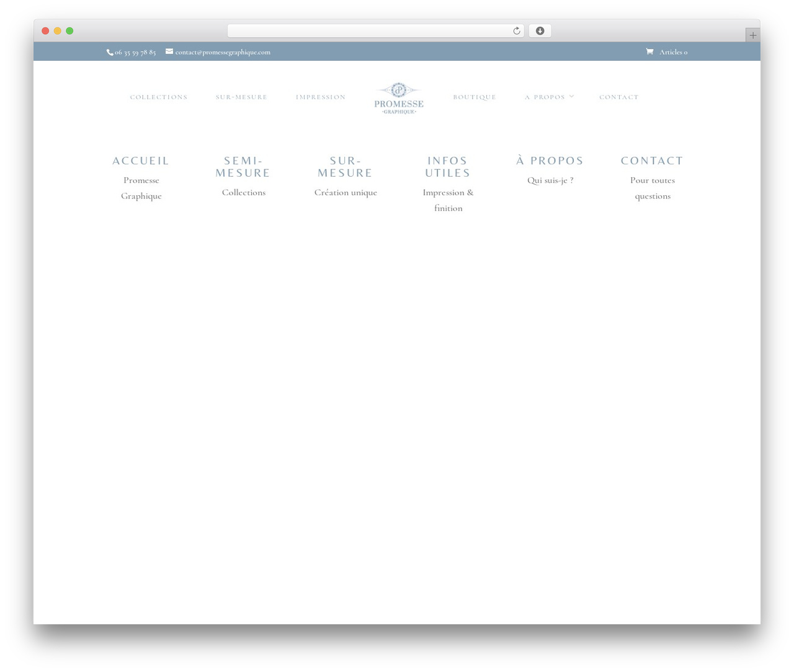Click the Contact section heading
This screenshot has width=794, height=672.
point(653,161)
